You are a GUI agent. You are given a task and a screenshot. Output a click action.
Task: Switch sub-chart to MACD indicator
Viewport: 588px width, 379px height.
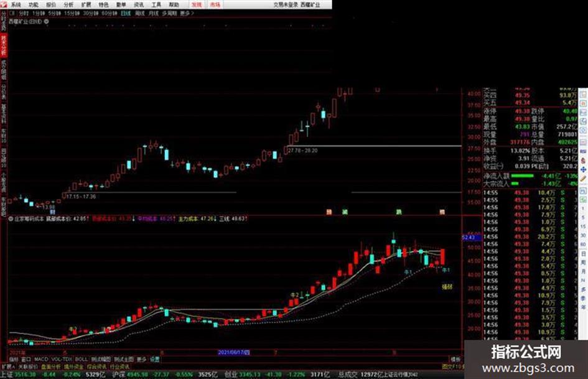(41, 359)
